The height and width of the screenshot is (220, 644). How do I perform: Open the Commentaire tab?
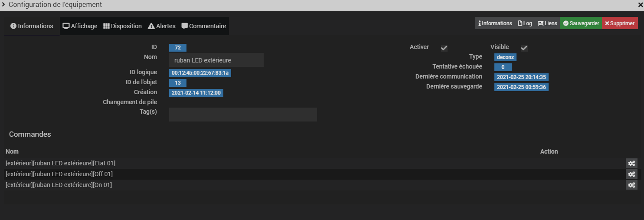(x=204, y=26)
